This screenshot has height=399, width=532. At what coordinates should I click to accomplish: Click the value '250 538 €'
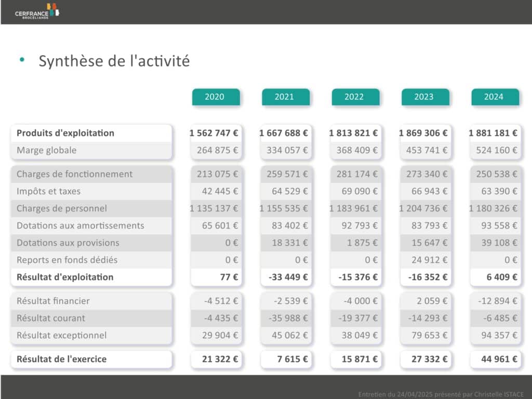pyautogui.click(x=497, y=174)
